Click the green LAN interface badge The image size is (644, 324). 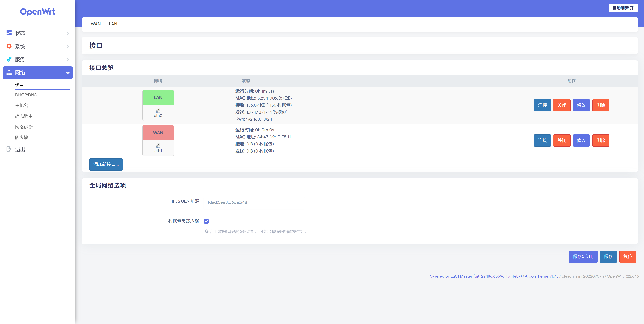pyautogui.click(x=158, y=97)
